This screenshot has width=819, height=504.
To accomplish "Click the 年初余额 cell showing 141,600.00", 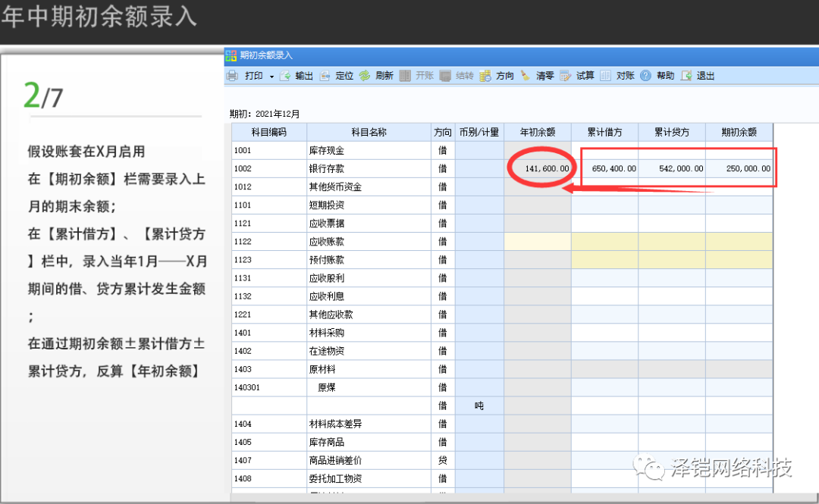I will [537, 168].
